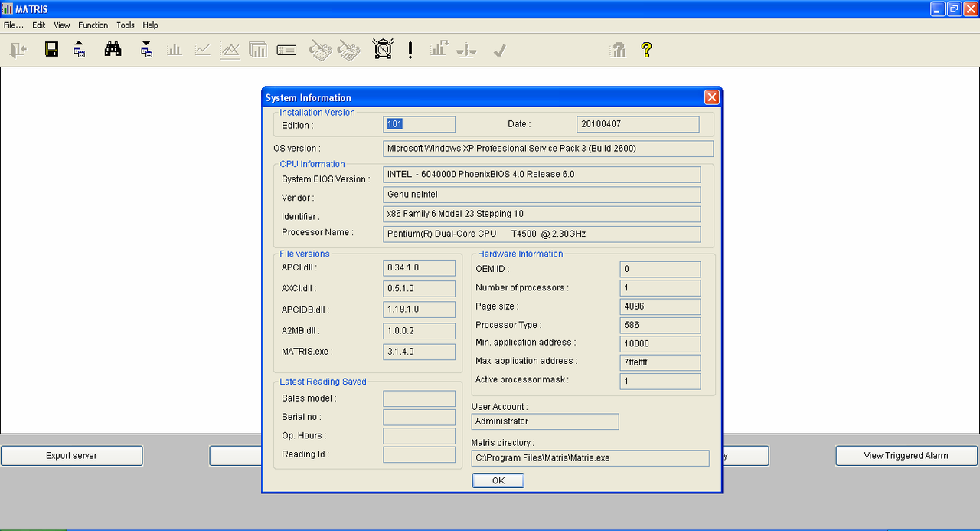Click the Max. application address field

[x=660, y=362]
